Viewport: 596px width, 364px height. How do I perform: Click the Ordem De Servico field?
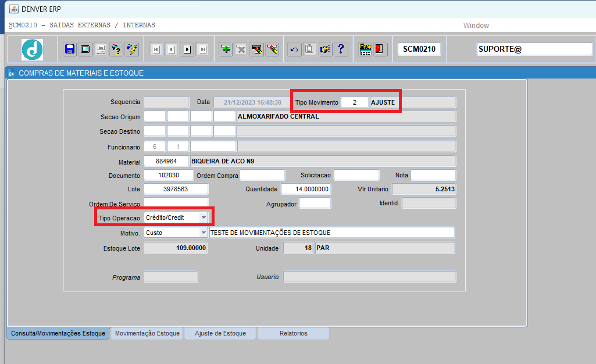tap(176, 202)
